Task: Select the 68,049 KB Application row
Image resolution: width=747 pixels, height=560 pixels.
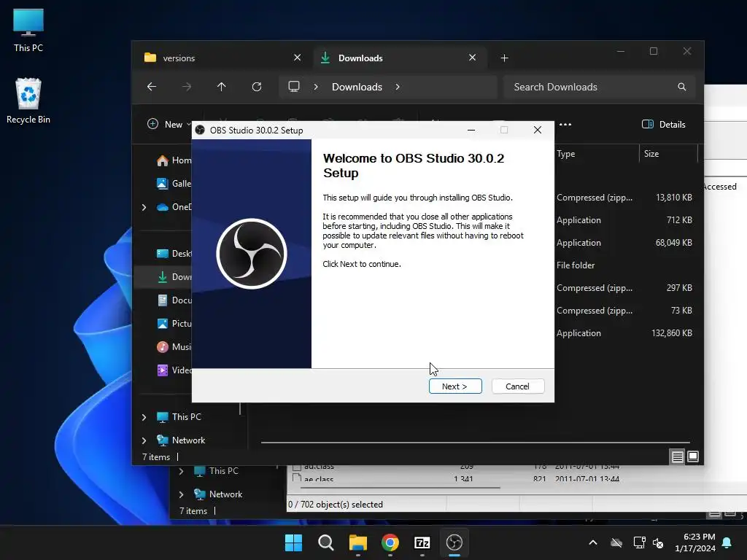Action: click(624, 243)
